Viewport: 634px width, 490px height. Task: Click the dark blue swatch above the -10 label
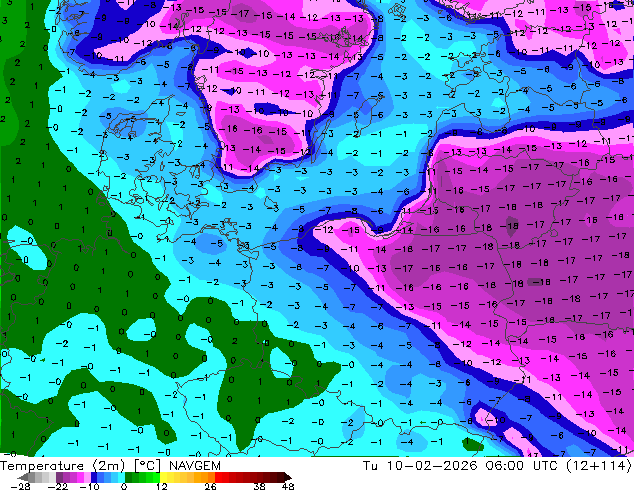click(x=94, y=477)
